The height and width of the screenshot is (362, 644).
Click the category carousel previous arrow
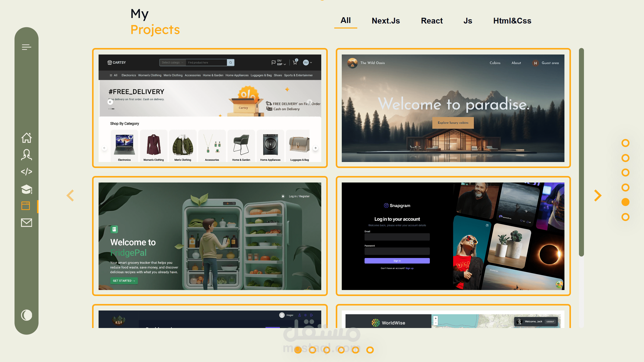click(x=104, y=148)
